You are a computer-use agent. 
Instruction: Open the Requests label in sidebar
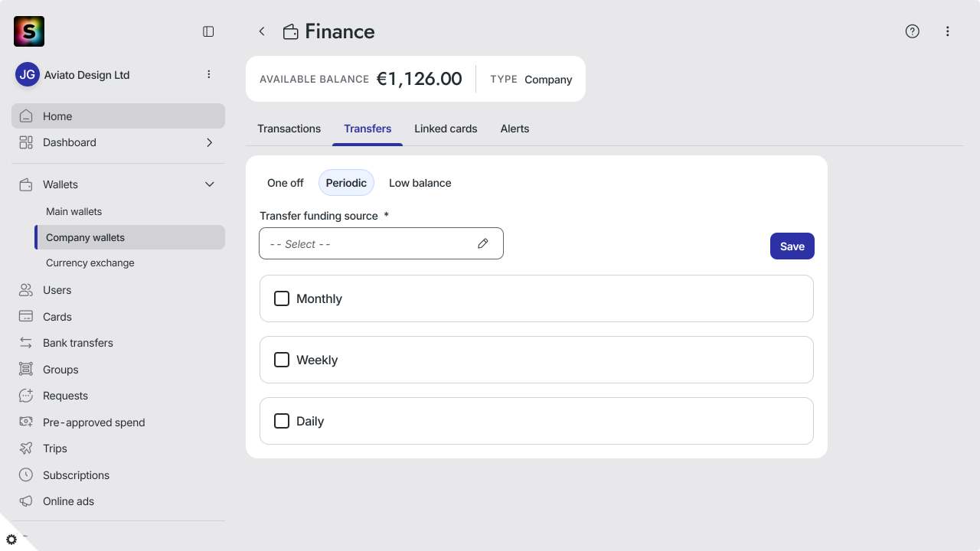pyautogui.click(x=65, y=396)
